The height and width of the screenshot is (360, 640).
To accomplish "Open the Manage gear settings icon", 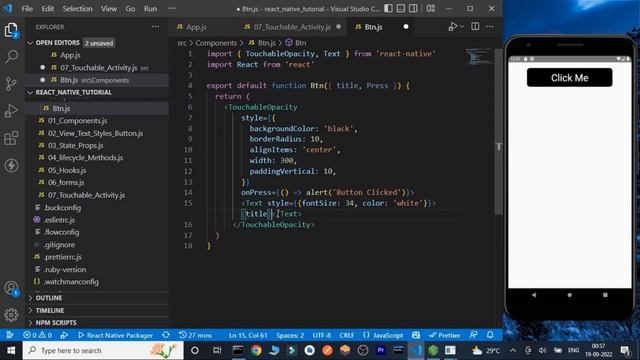I will pyautogui.click(x=11, y=315).
